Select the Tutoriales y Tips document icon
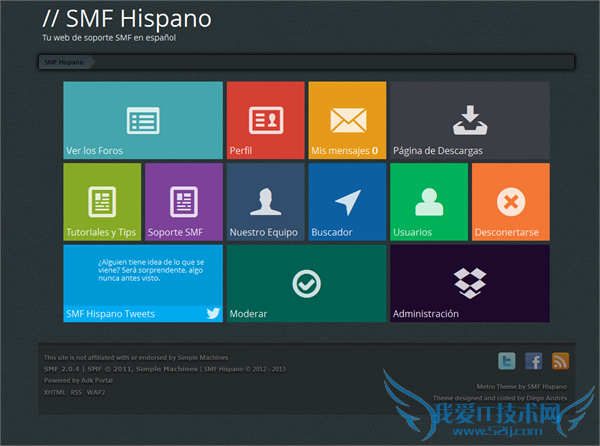 tap(102, 202)
